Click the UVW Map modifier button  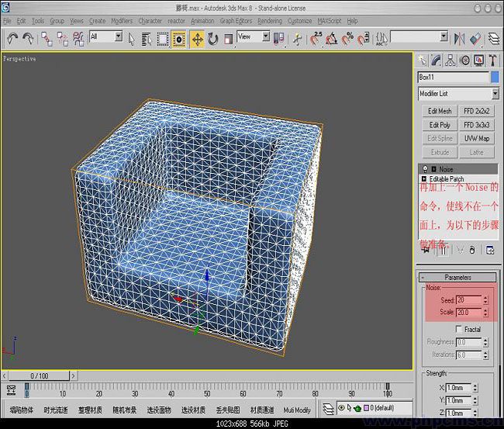tap(477, 139)
